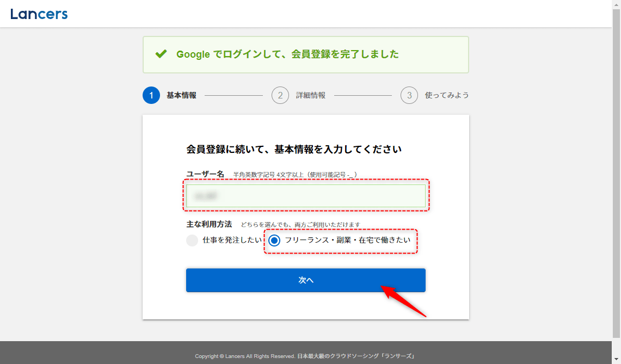Select the 仕事を発注したい radio button
Screen dimensions: 621x364
pos(192,240)
